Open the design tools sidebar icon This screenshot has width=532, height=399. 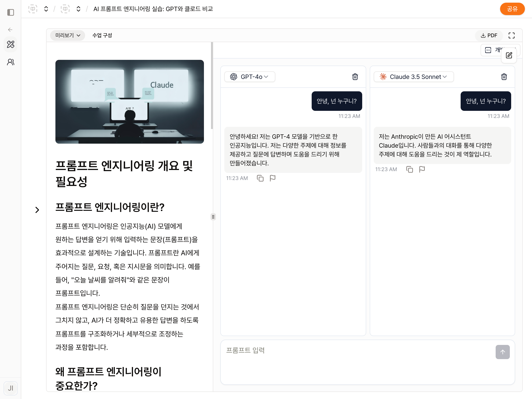[x=11, y=44]
